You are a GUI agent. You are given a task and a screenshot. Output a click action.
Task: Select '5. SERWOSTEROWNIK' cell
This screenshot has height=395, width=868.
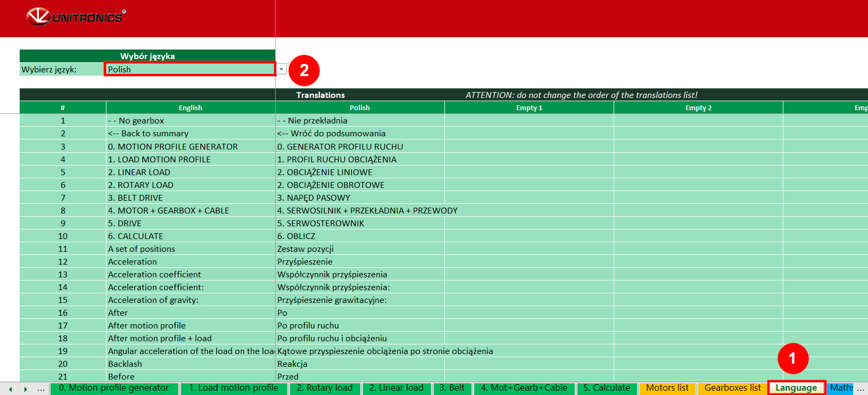pos(360,223)
